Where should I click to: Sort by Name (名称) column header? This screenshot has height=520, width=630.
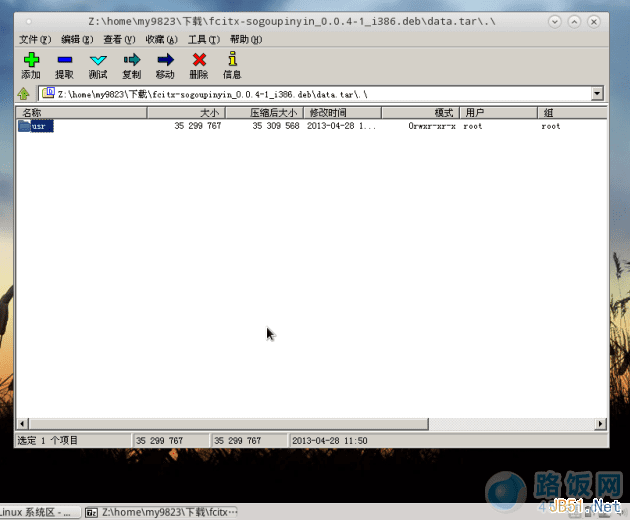coord(82,113)
